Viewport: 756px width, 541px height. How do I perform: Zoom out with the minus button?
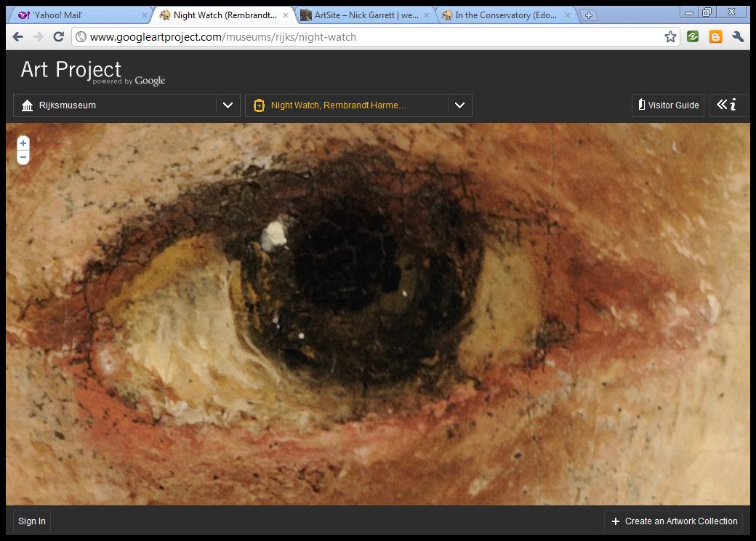(x=23, y=157)
